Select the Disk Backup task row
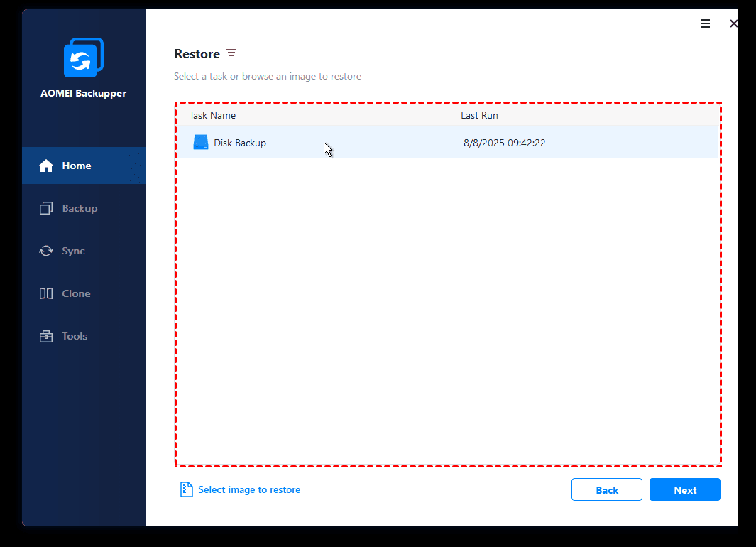Viewport: 756px width, 547px height. coord(449,143)
